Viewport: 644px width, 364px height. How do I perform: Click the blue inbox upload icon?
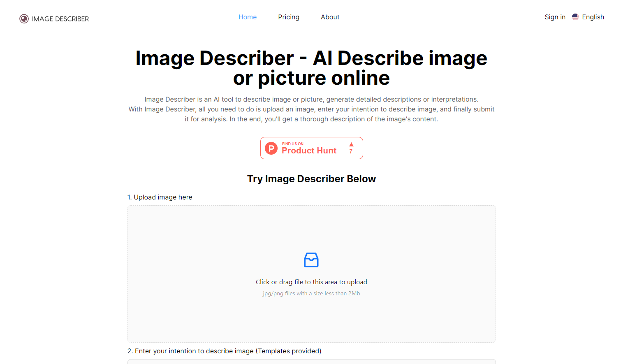click(x=311, y=260)
